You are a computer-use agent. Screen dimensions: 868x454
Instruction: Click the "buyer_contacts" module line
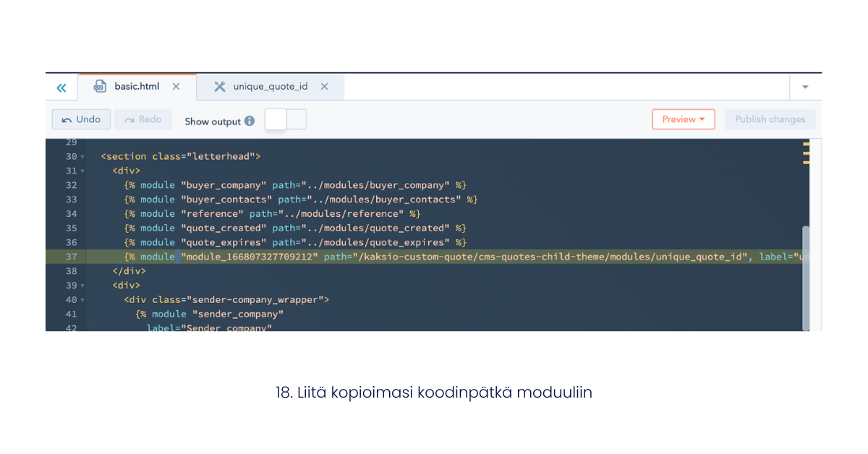pos(301,200)
